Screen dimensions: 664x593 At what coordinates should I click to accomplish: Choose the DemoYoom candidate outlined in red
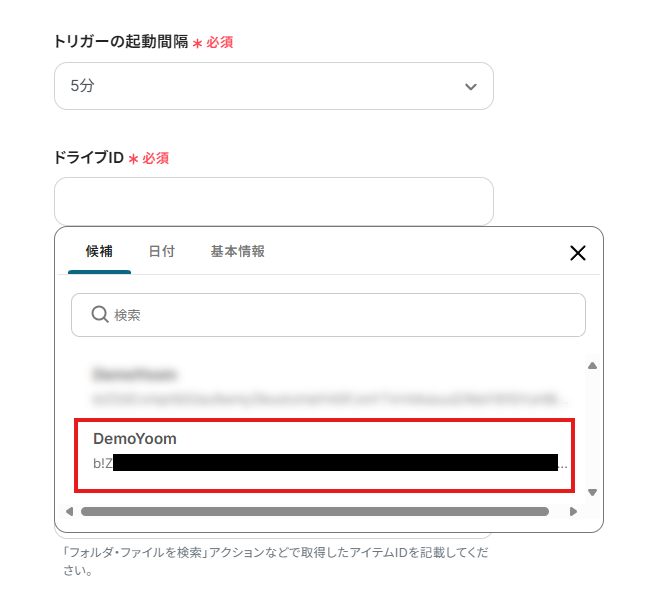click(x=324, y=456)
